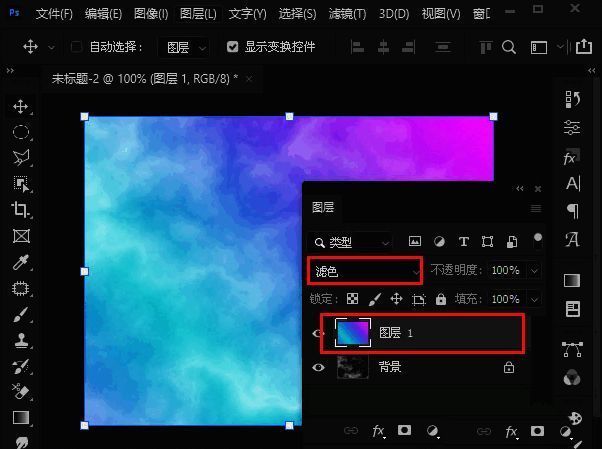
Task: Open the 图层 auto-select target dropdown
Action: point(184,47)
